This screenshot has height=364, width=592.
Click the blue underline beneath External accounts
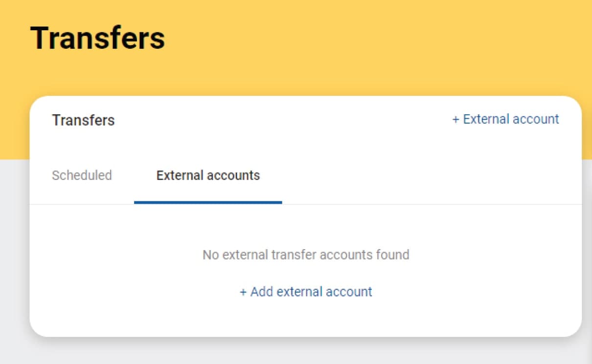click(x=208, y=202)
